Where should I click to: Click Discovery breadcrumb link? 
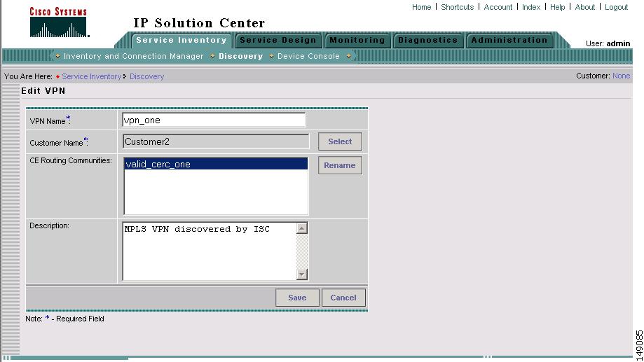[146, 76]
